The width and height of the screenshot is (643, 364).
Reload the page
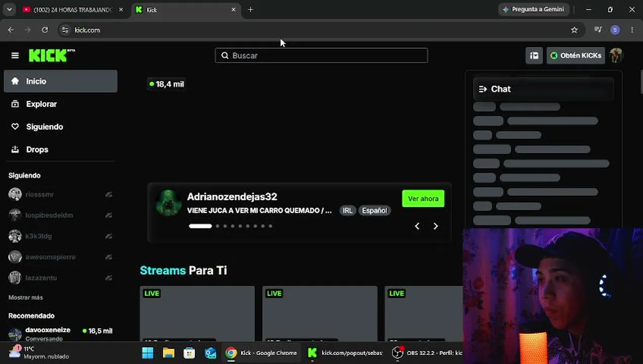point(44,30)
